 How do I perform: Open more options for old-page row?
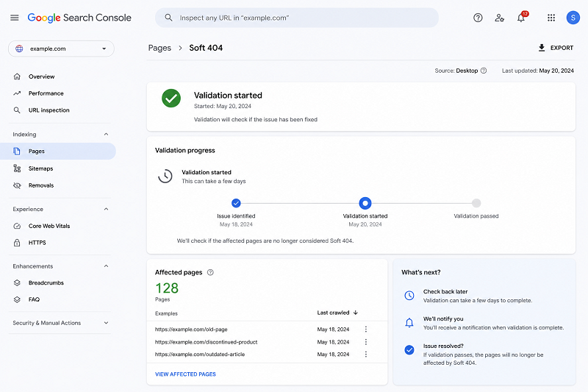point(365,329)
